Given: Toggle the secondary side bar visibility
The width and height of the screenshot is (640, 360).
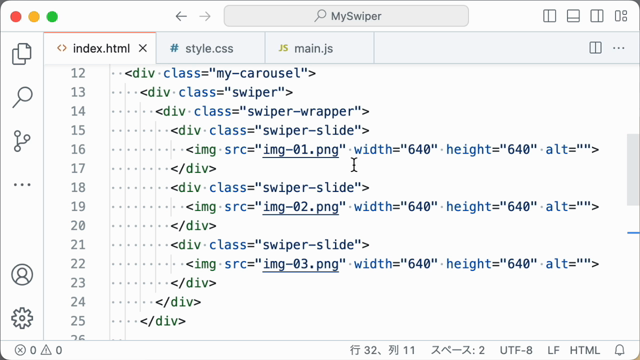Looking at the screenshot, I should click(597, 16).
